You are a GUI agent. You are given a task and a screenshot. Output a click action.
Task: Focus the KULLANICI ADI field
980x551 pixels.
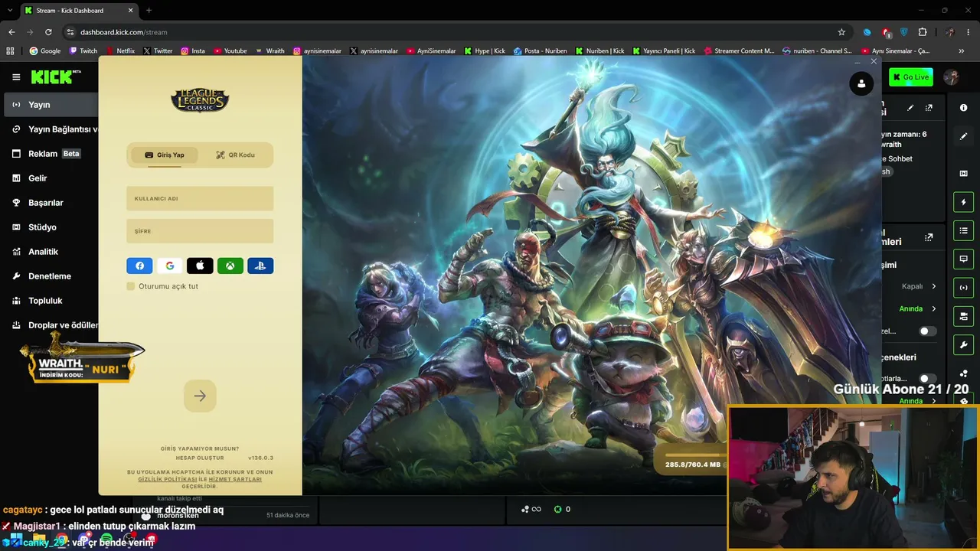[200, 198]
